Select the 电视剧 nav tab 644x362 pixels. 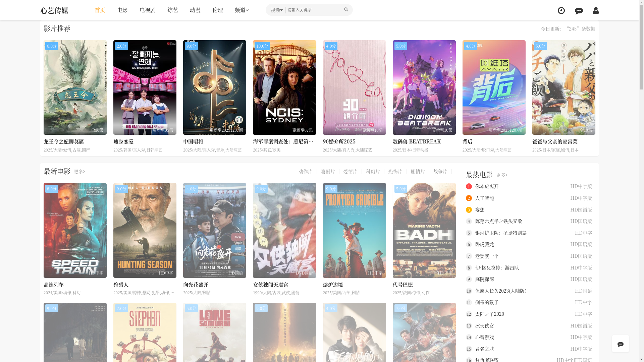(148, 10)
